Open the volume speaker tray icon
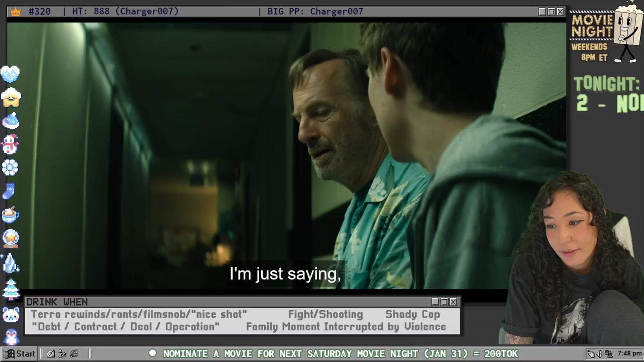Image resolution: width=644 pixels, height=362 pixels. pos(599,354)
